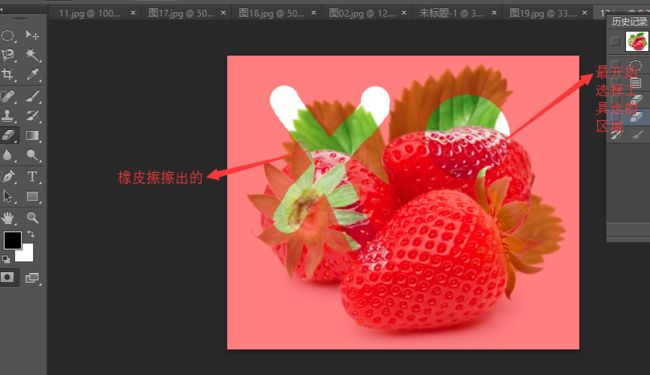Image resolution: width=650 pixels, height=375 pixels.
Task: Select the Horizontal Type tool
Action: click(x=32, y=177)
